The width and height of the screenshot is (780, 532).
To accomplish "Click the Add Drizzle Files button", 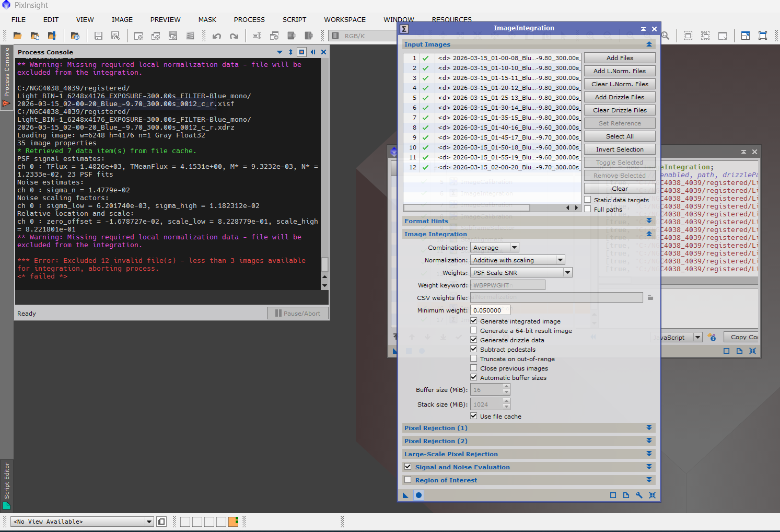I will [620, 97].
